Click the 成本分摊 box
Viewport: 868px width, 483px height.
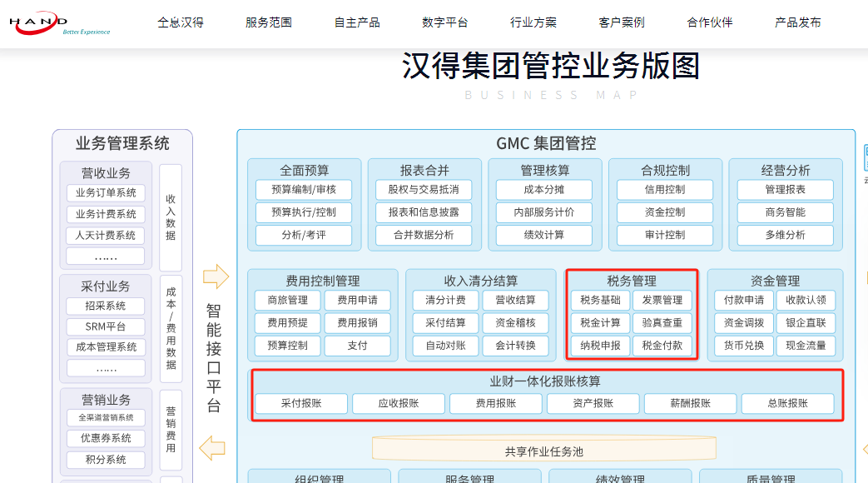tap(544, 189)
